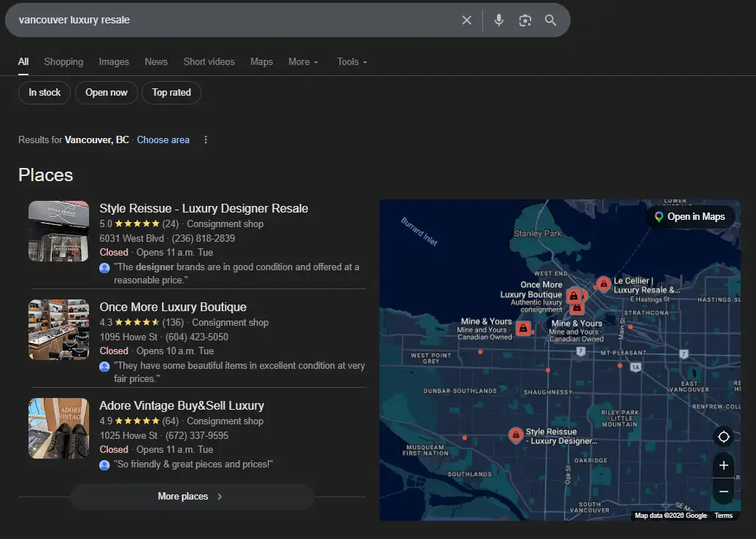Image resolution: width=756 pixels, height=539 pixels.
Task: Click the Choose area link
Action: 163,140
